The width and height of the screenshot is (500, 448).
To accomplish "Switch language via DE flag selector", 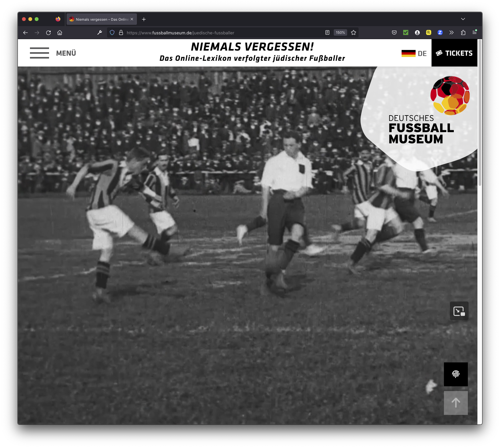I will coord(414,53).
